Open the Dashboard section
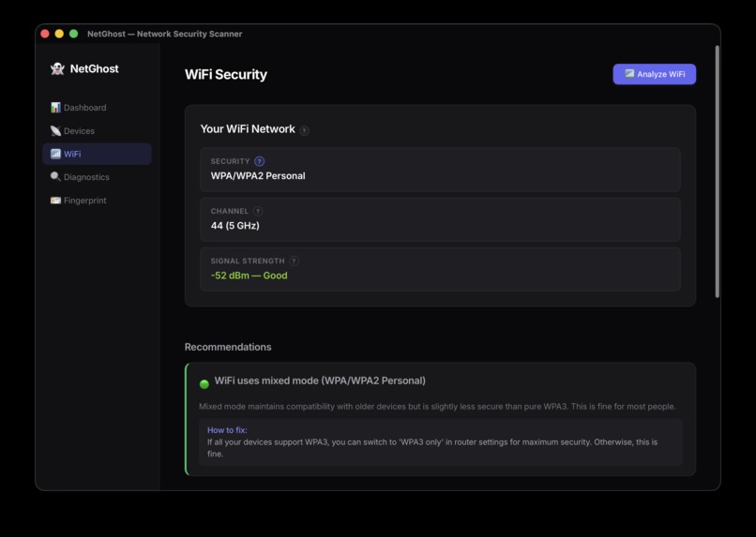 tap(97, 108)
